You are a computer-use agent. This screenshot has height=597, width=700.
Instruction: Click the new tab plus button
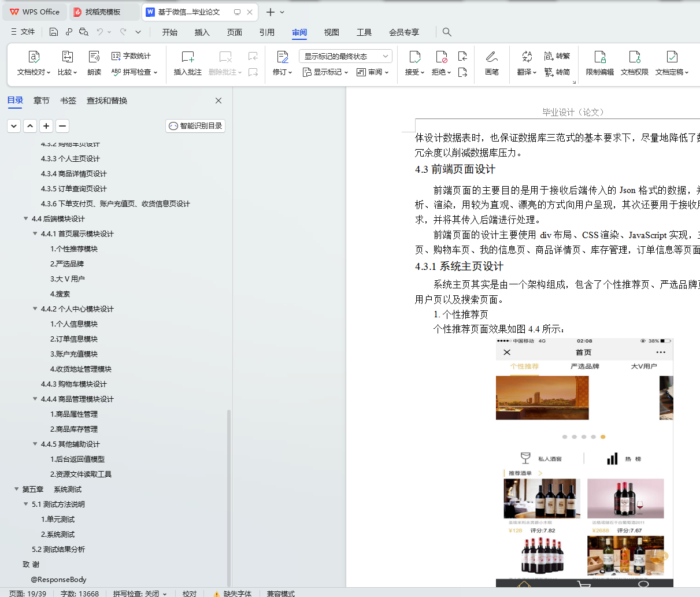pos(271,12)
